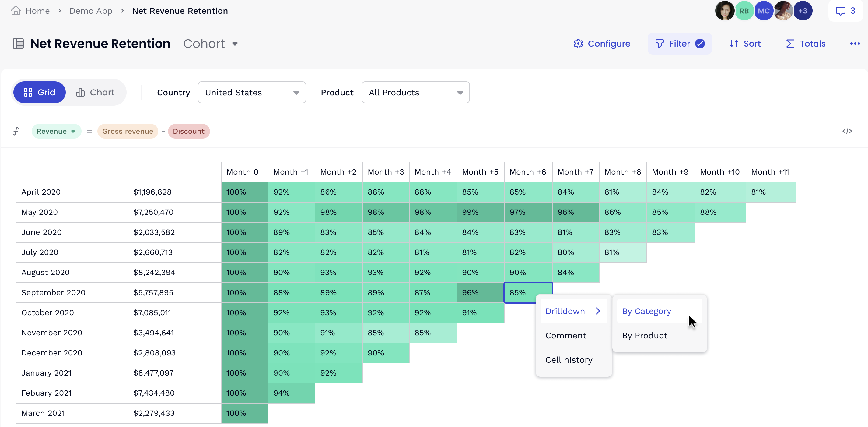Screen dimensions: 868x427
Task: Click the table icon beside page title
Action: (18, 44)
